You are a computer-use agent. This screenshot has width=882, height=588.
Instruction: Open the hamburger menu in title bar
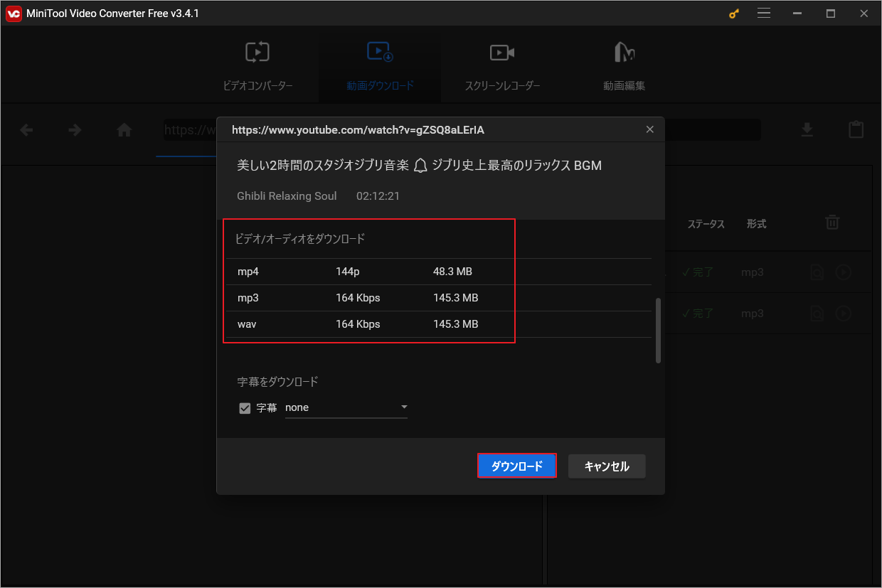(x=764, y=14)
